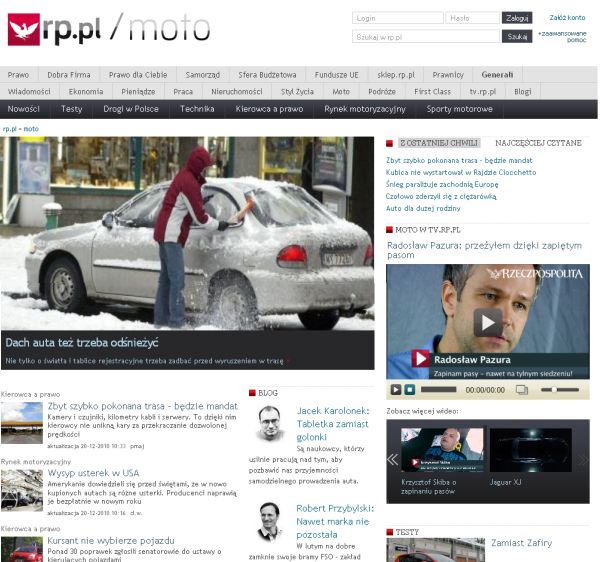Open the Samorząd section
Viewport: 601px width, 562px height.
tap(203, 75)
